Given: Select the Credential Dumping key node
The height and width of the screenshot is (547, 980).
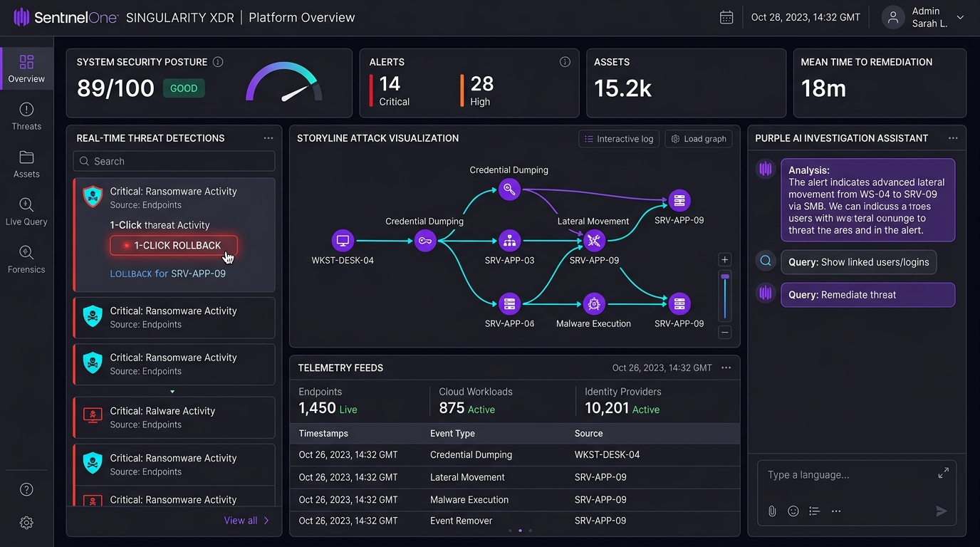Looking at the screenshot, I should tap(425, 241).
